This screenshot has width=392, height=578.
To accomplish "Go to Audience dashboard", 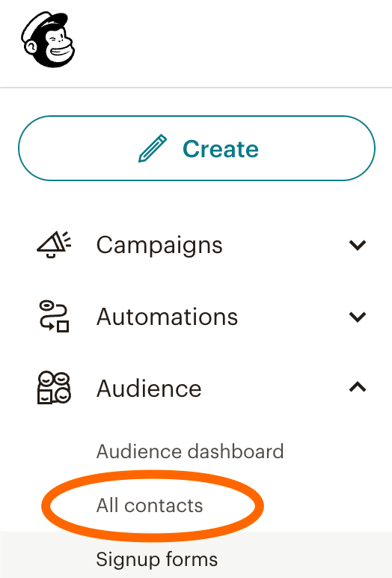I will pos(190,451).
